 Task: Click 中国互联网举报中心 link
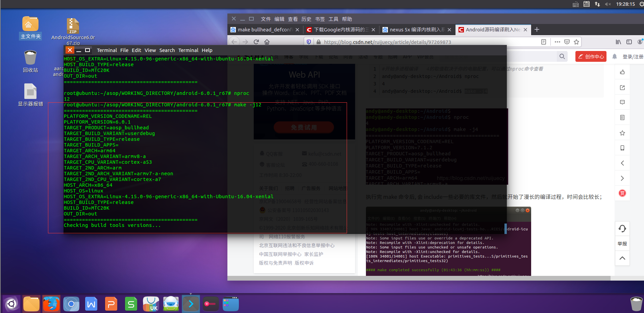point(280,254)
